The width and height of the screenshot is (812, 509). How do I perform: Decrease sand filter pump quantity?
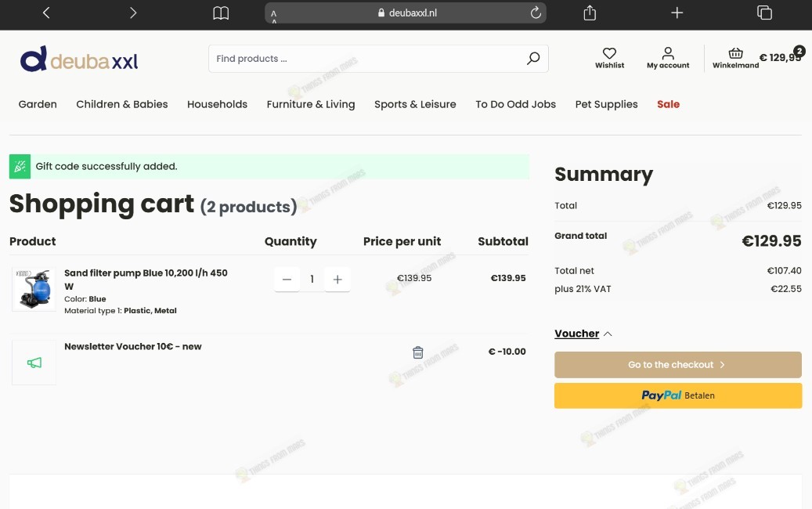pyautogui.click(x=287, y=280)
